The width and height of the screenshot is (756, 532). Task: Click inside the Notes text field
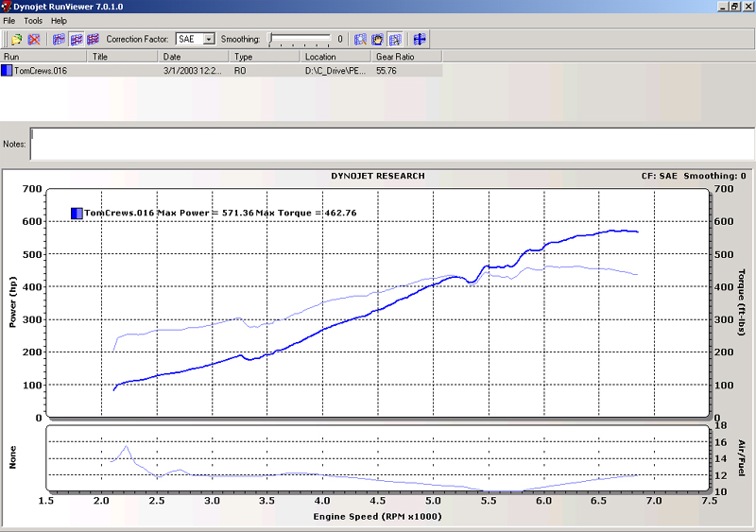(x=392, y=144)
